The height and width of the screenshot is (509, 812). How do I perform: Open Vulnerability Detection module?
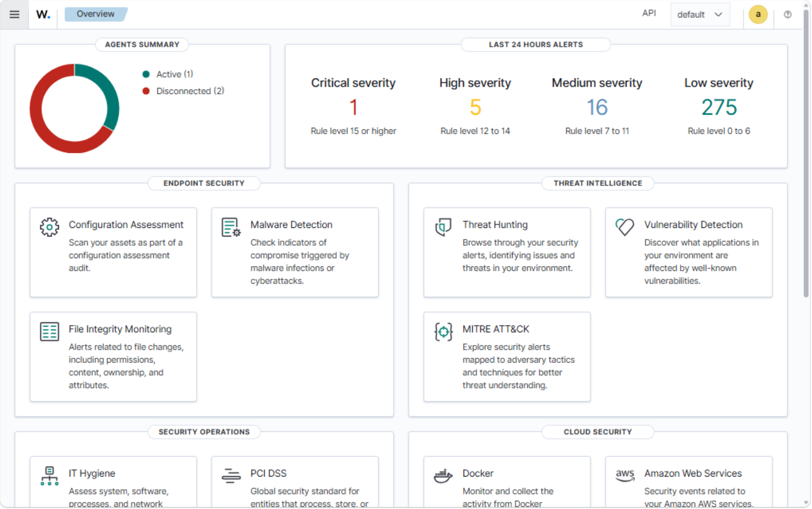[x=689, y=252]
